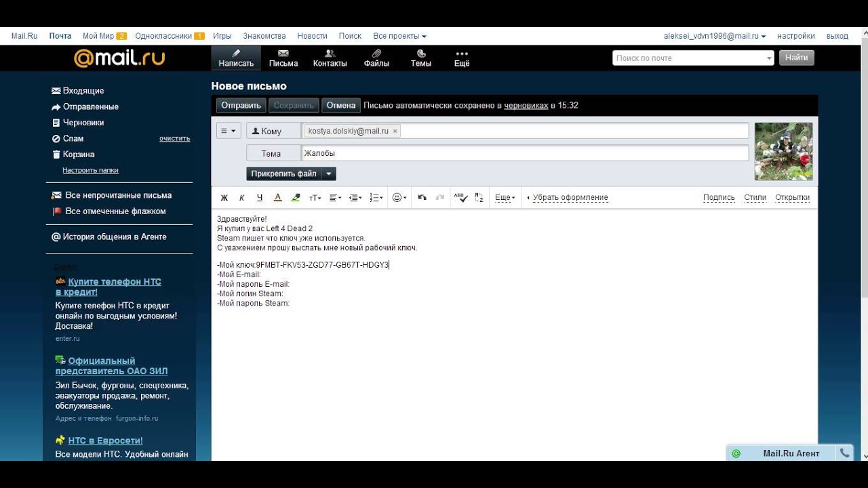Open the Стили option
The image size is (868, 488).
[755, 198]
